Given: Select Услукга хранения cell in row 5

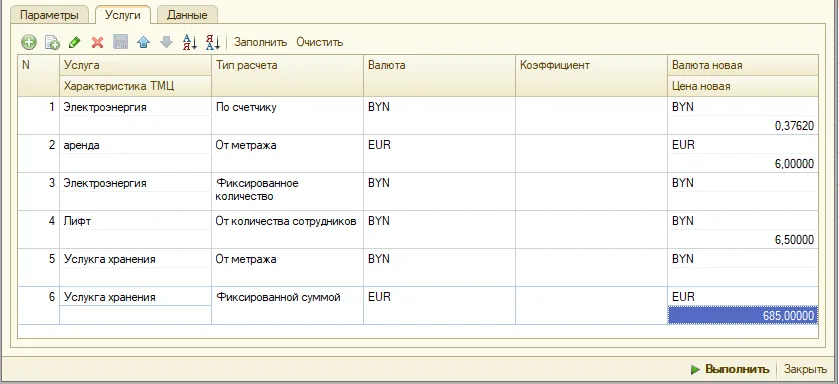Looking at the screenshot, I should tap(135, 259).
